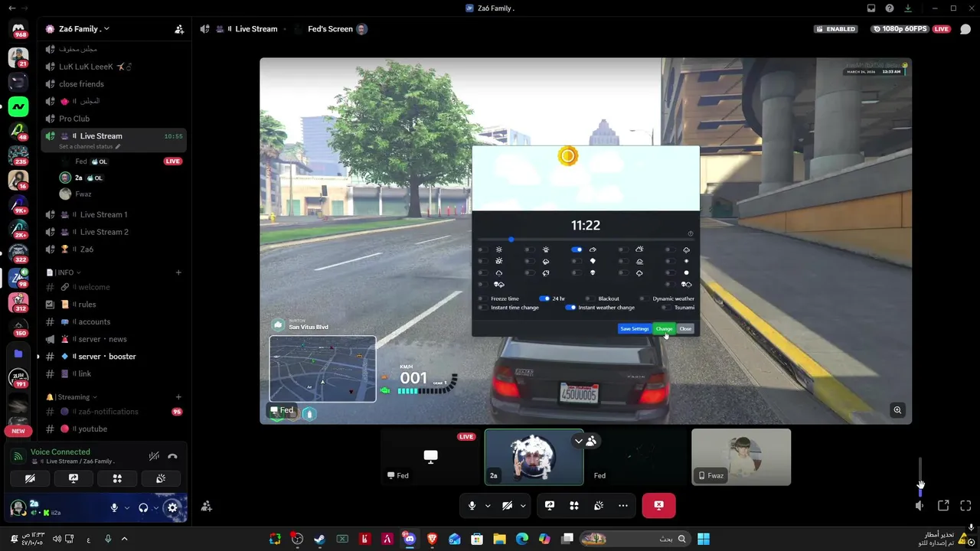Image resolution: width=980 pixels, height=551 pixels.
Task: Enable Blackout option in weather menu
Action: [x=590, y=298]
